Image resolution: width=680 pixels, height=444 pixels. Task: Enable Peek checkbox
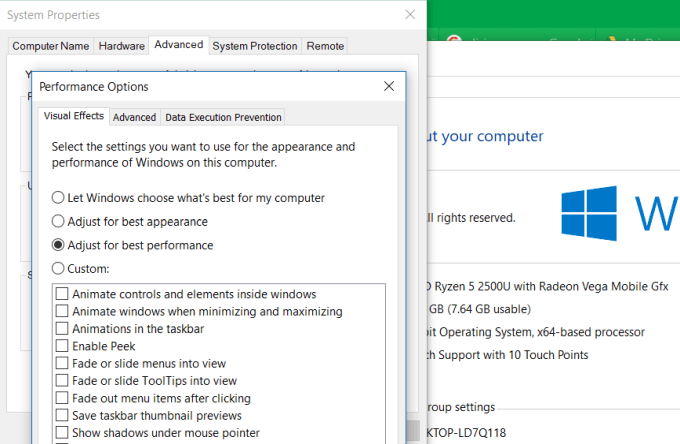[x=63, y=346]
